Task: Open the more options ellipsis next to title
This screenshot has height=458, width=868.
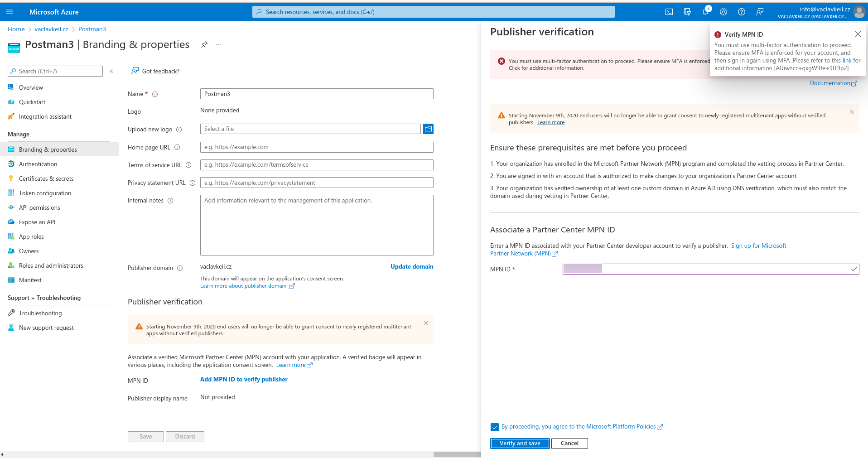Action: [x=219, y=44]
